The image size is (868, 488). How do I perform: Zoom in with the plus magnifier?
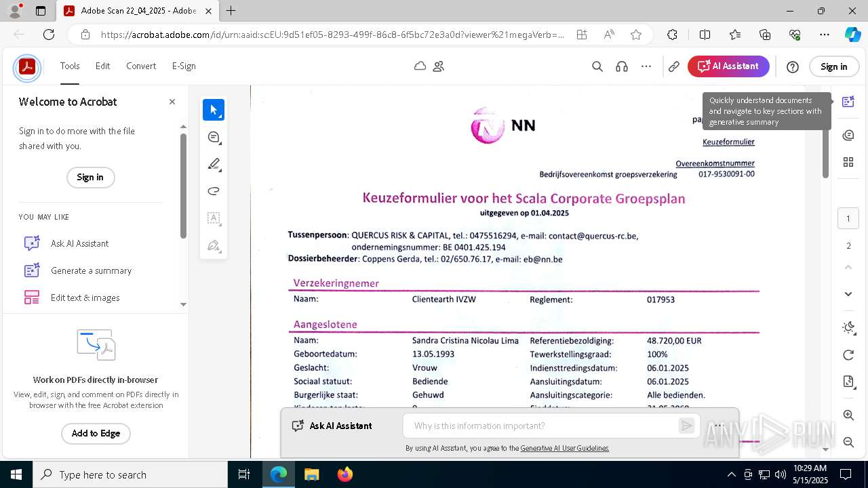point(848,415)
